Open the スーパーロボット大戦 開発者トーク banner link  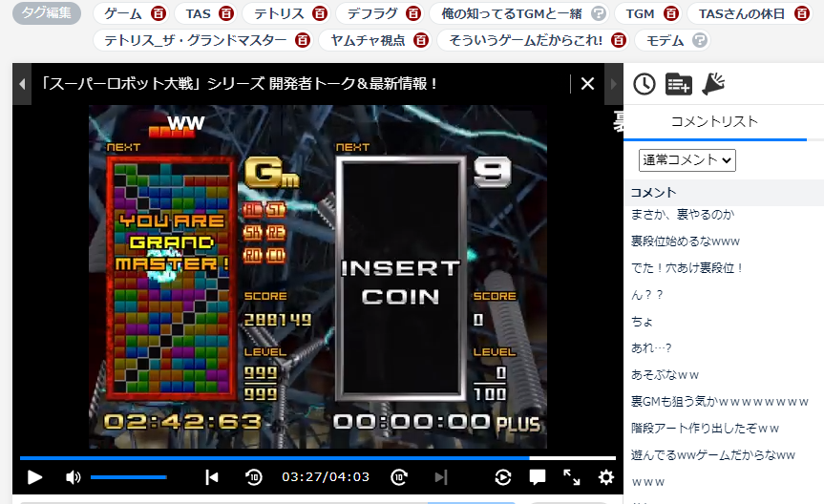pos(239,84)
